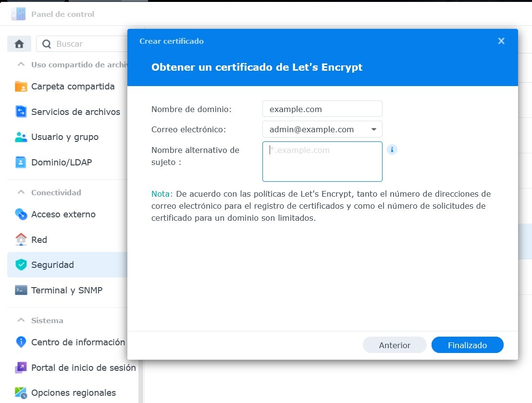Open the email address dropdown
The image size is (532, 403).
point(374,129)
